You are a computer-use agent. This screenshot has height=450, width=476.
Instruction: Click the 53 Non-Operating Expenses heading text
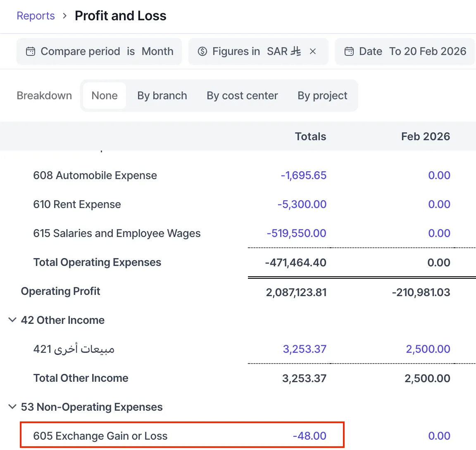tap(92, 407)
